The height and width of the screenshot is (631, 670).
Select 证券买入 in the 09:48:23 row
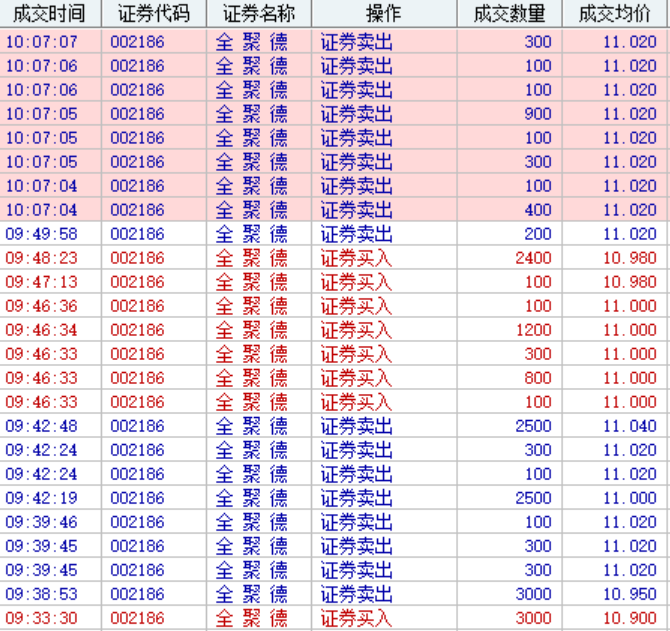point(356,258)
